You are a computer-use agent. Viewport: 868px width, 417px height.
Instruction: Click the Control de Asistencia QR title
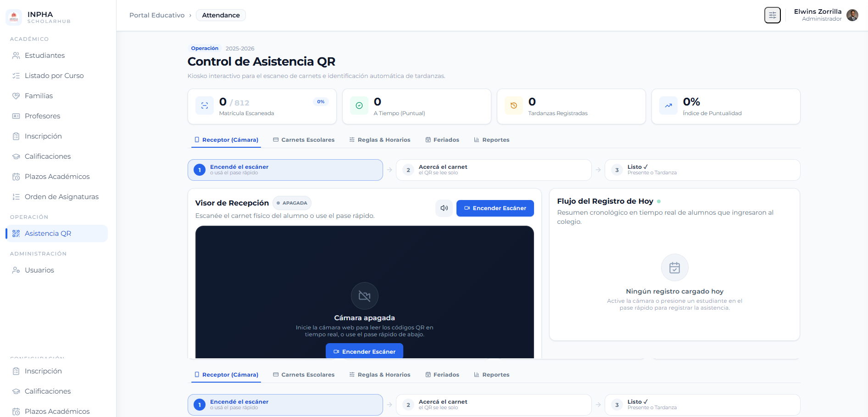point(262,61)
